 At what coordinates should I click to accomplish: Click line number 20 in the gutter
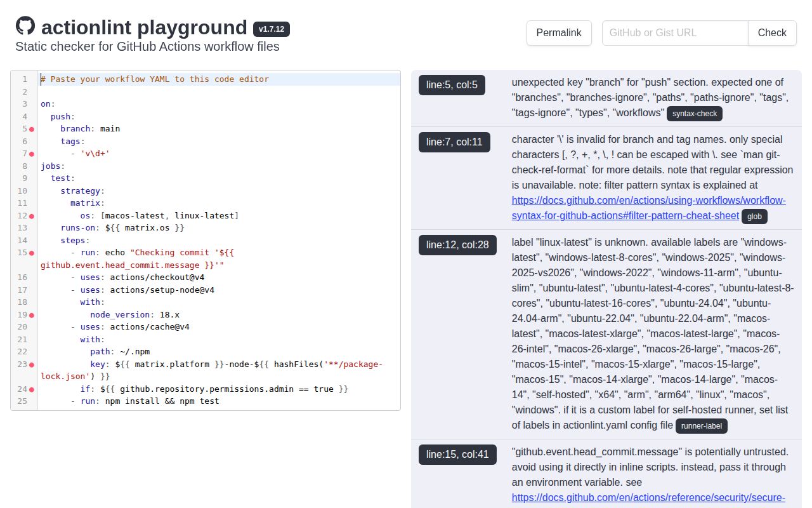tap(23, 327)
